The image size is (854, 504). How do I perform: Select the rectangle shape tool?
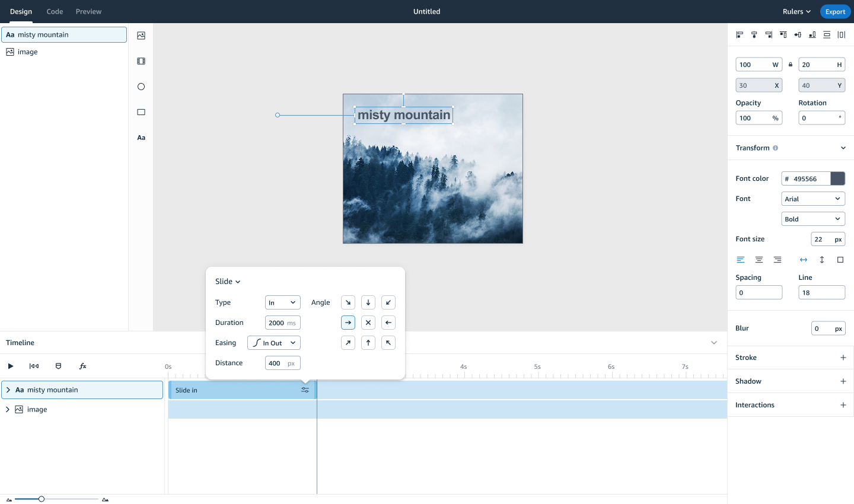141,112
